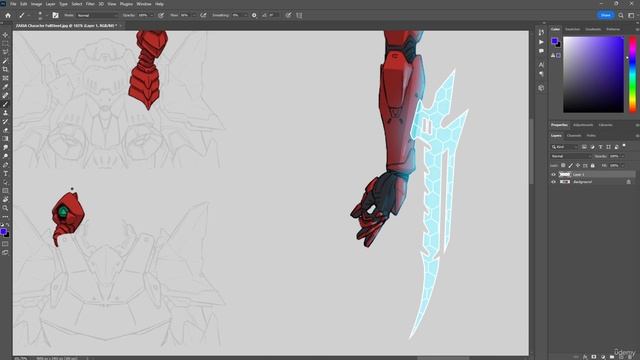Select the Pen tool

pos(5,165)
